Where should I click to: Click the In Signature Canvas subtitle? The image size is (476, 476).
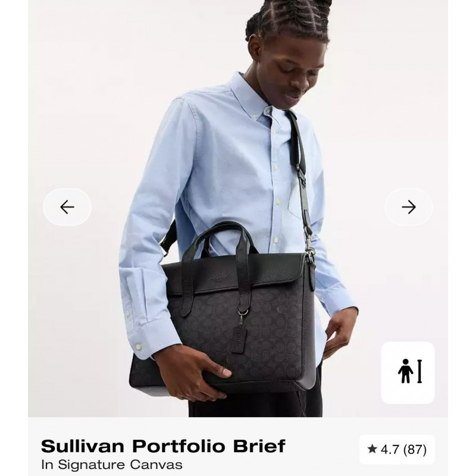[x=112, y=465]
